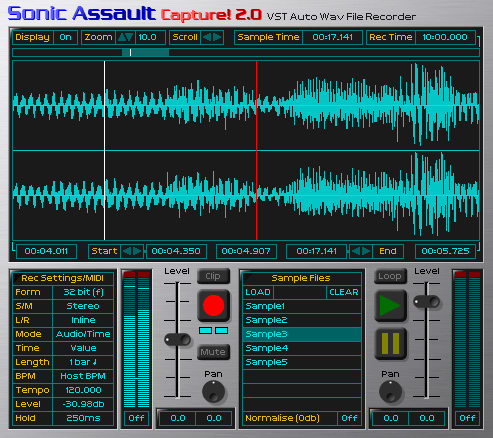Click the end time field 00:17.141
The height and width of the screenshot is (438, 493).
point(316,251)
